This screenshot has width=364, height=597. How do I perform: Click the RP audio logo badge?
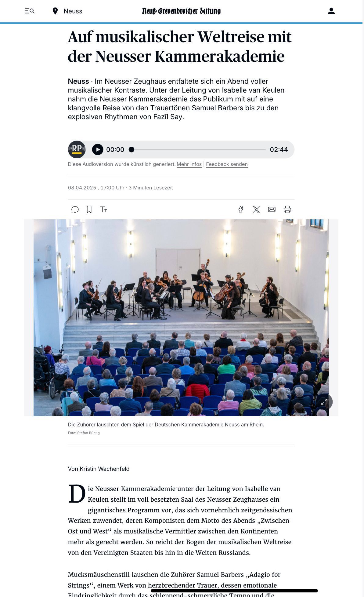(77, 150)
